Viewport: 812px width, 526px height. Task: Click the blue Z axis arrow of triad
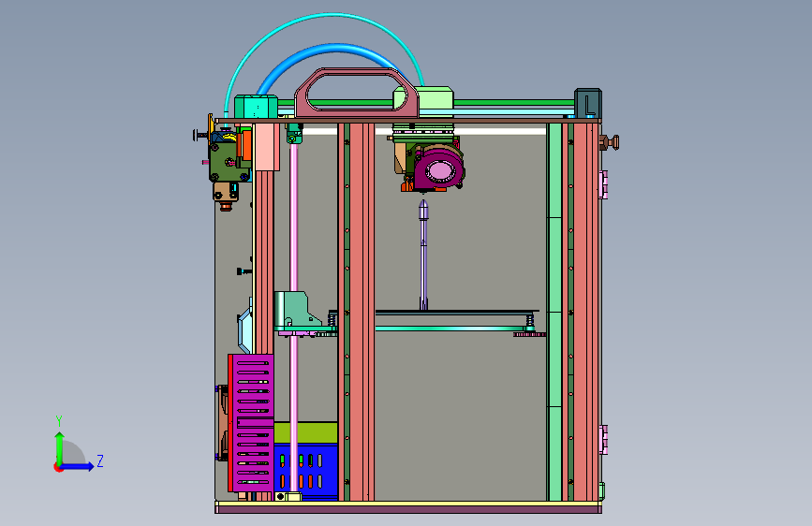[x=77, y=466]
